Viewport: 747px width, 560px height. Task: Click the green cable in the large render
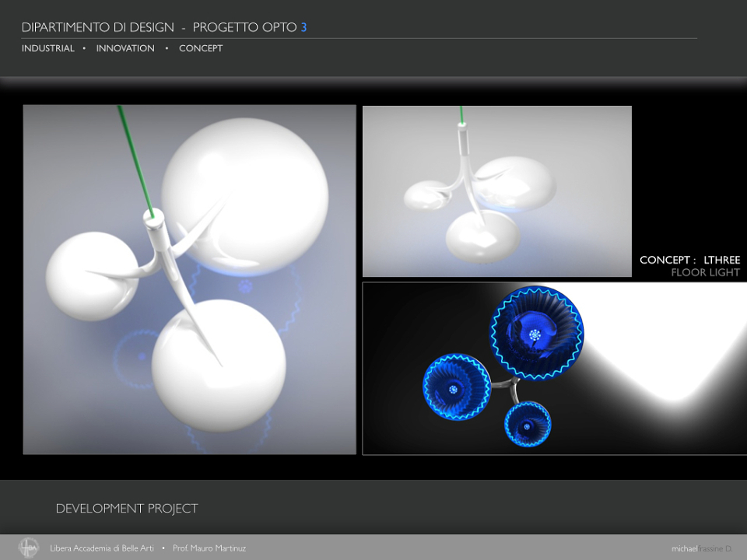pyautogui.click(x=135, y=162)
